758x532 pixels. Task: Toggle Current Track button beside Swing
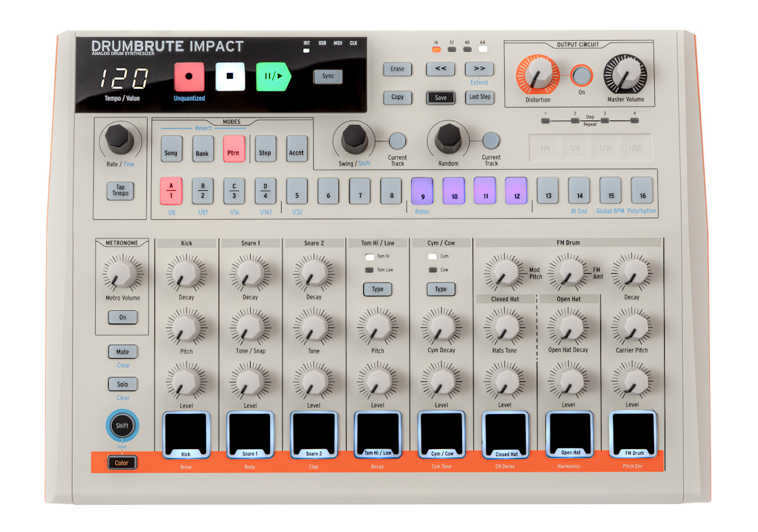point(397,140)
